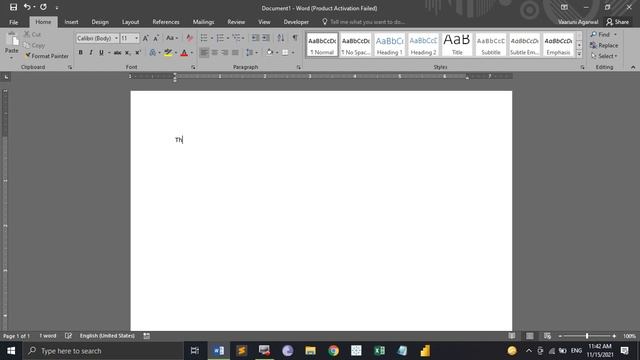Screen dimensions: 640x360
Task: Switch to References tab
Action: pos(166,22)
